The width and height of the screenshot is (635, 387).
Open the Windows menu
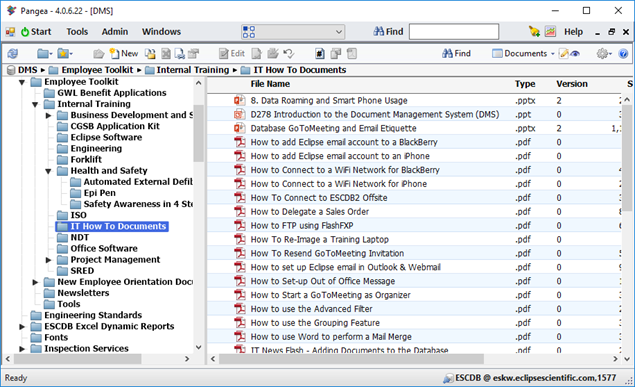click(161, 32)
